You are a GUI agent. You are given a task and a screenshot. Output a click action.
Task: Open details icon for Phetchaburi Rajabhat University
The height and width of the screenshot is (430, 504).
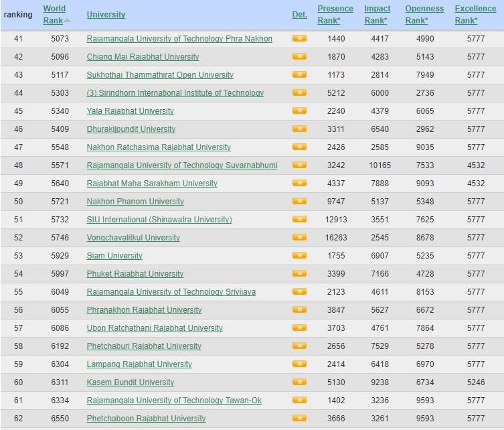coord(299,346)
